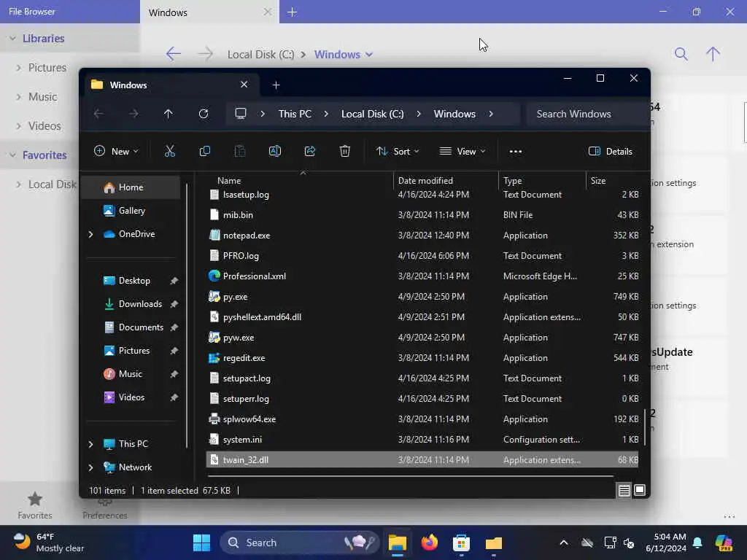Select regedit.exe in the file list

pos(422,357)
